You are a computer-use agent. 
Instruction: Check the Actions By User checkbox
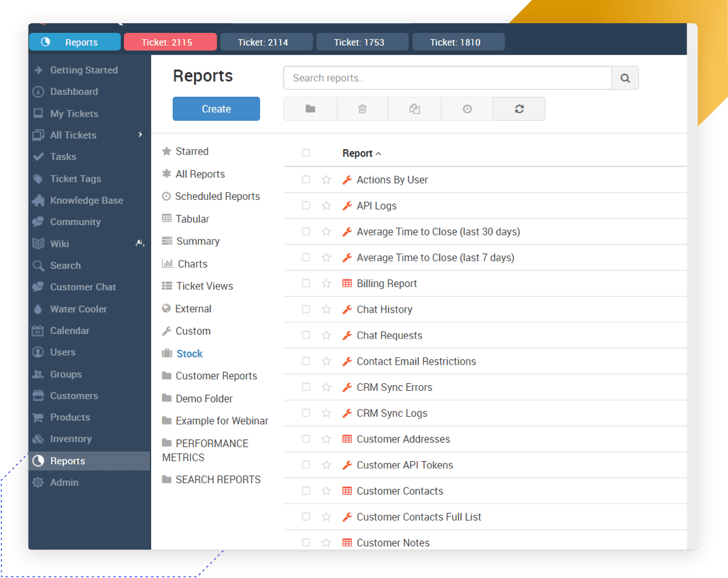click(306, 180)
